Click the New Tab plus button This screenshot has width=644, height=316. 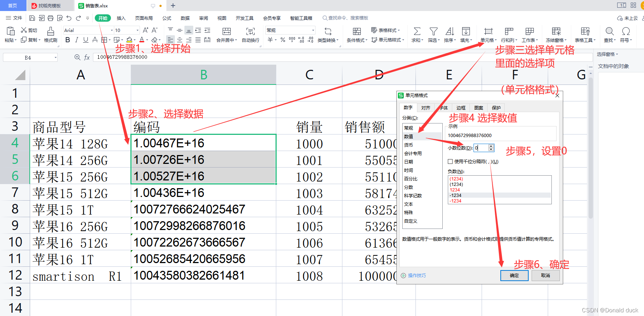[x=173, y=6]
